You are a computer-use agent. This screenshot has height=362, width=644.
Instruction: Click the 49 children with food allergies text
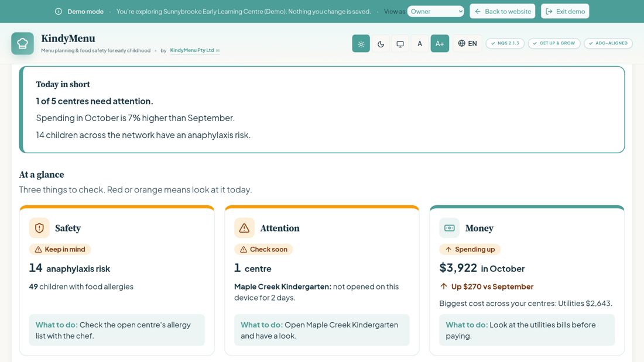(81, 287)
